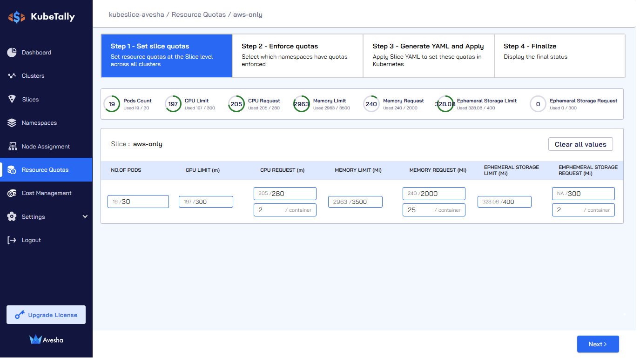Screen dimensions: 640x364
Task: Click the NO.OF PODS column header
Action: tap(126, 170)
